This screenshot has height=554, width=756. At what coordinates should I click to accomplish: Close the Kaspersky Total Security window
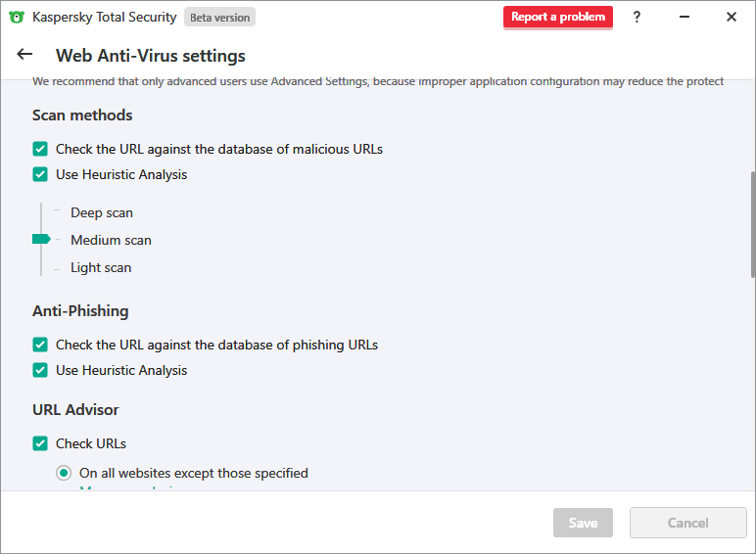[731, 17]
